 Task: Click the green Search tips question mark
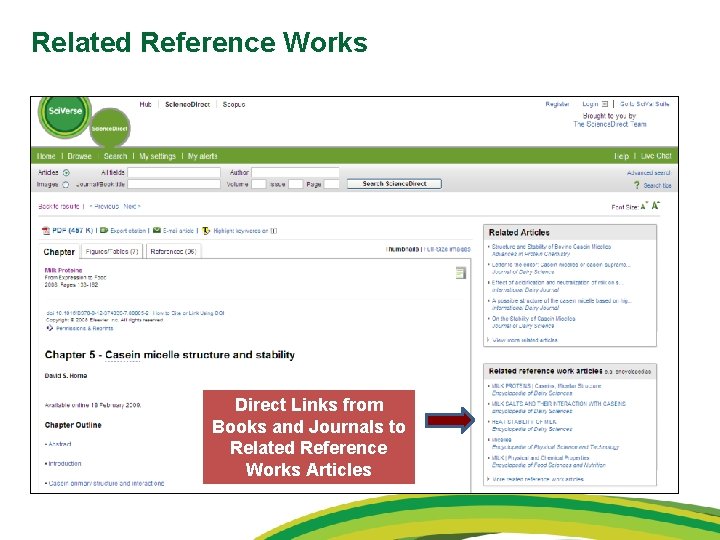pos(636,185)
